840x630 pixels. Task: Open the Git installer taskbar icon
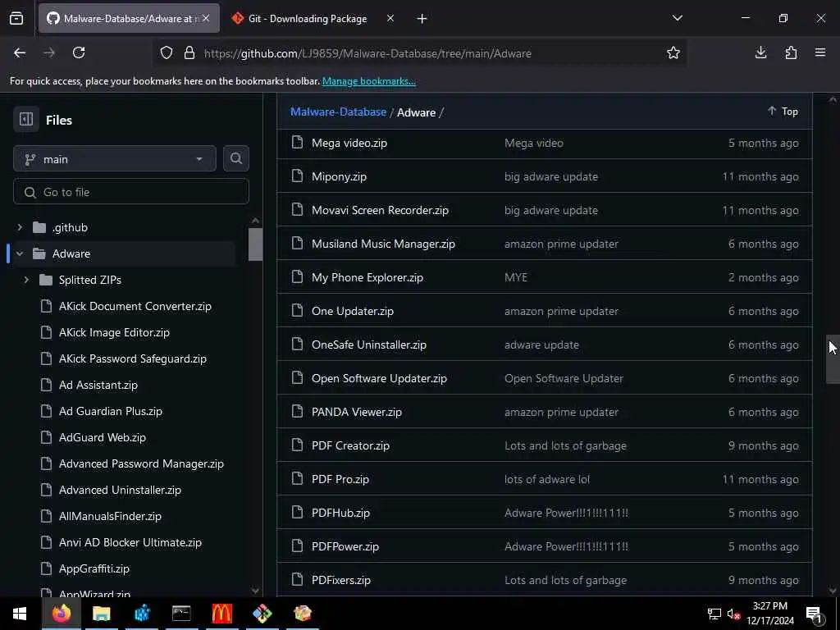(x=262, y=614)
